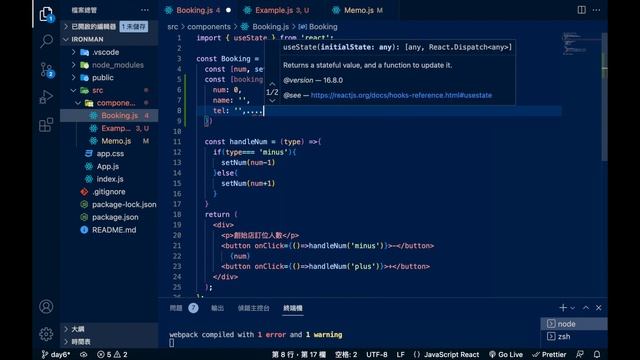Collapse the components folder
Image resolution: width=640 pixels, height=360 pixels.
click(109, 103)
